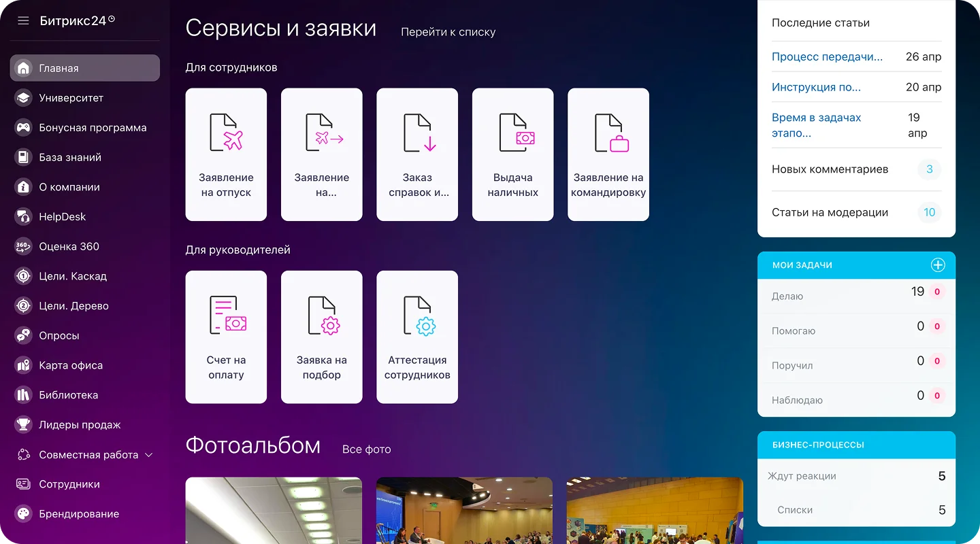This screenshot has height=544, width=980.
Task: Click the Мои задачи panel header
Action: 856,265
